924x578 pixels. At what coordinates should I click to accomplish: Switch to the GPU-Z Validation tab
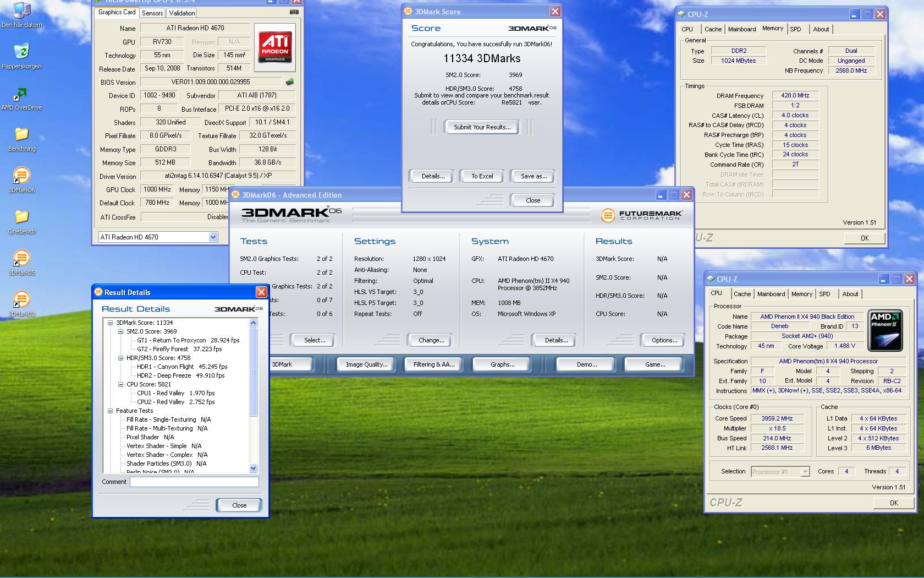coord(182,13)
